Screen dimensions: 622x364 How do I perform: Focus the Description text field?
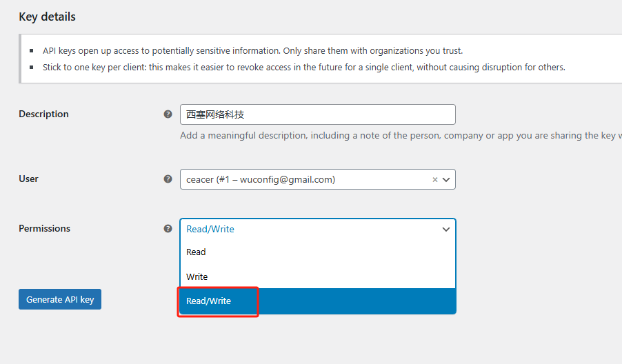[x=318, y=114]
